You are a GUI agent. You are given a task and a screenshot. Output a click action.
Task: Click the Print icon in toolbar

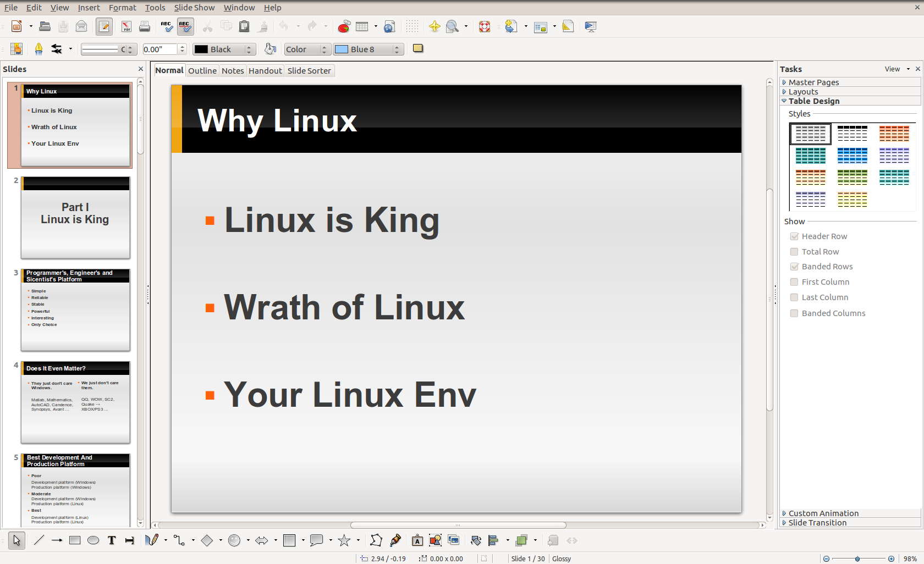(145, 26)
